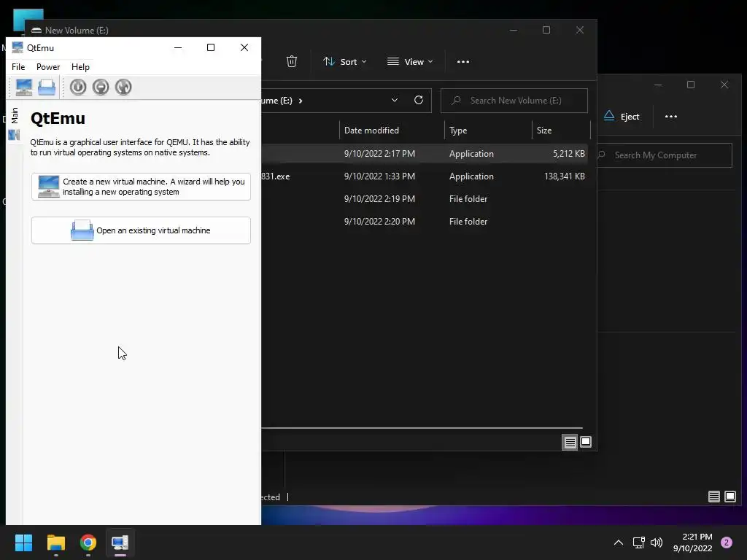747x560 pixels.
Task: Click Create a new virtual machine button
Action: pos(141,187)
